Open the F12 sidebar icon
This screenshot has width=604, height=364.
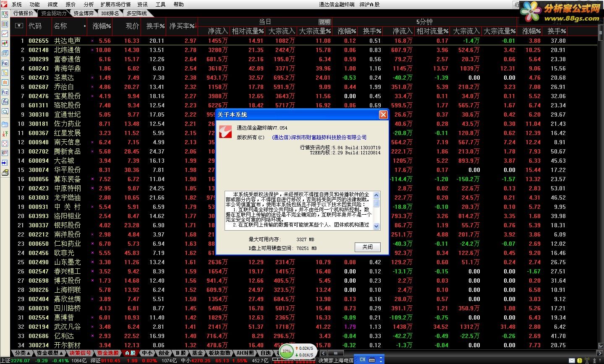(x=5, y=92)
